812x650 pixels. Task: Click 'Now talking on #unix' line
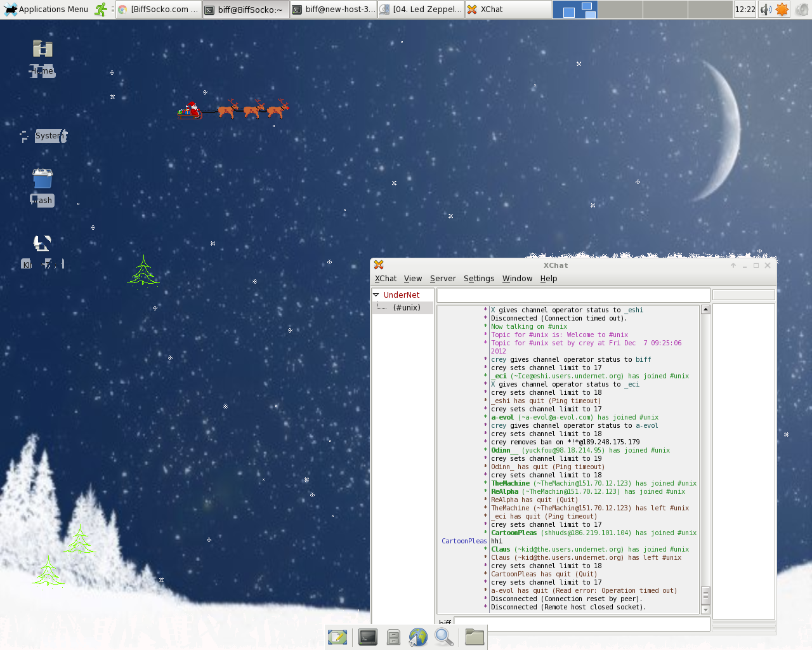[x=529, y=327]
